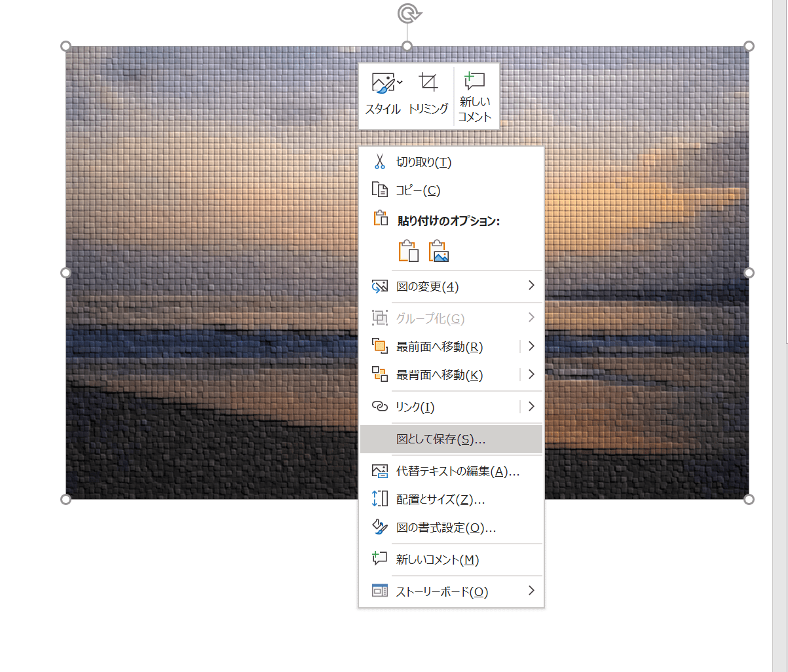This screenshot has height=672, width=788.
Task: Open the スタイル picture style gallery
Action: coord(383,95)
